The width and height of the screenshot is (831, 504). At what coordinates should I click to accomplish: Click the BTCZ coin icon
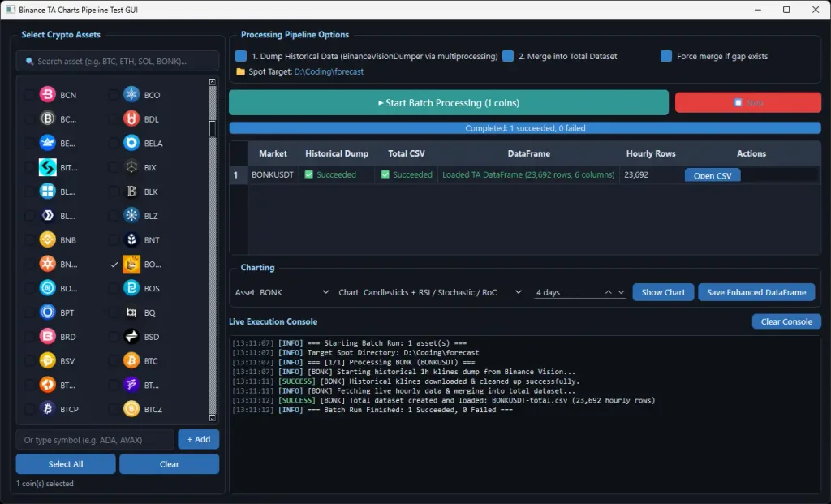coord(131,408)
